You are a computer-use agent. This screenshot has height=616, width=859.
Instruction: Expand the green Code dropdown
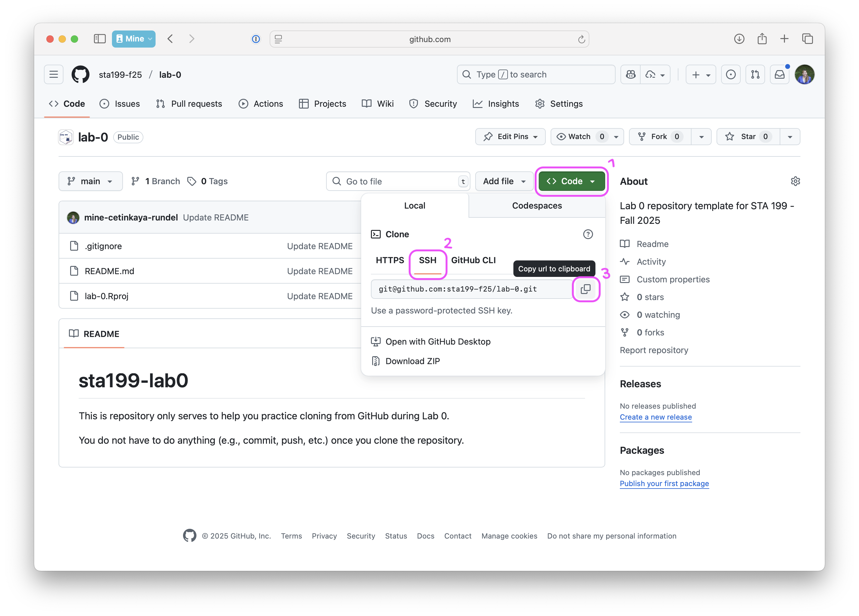pos(571,181)
